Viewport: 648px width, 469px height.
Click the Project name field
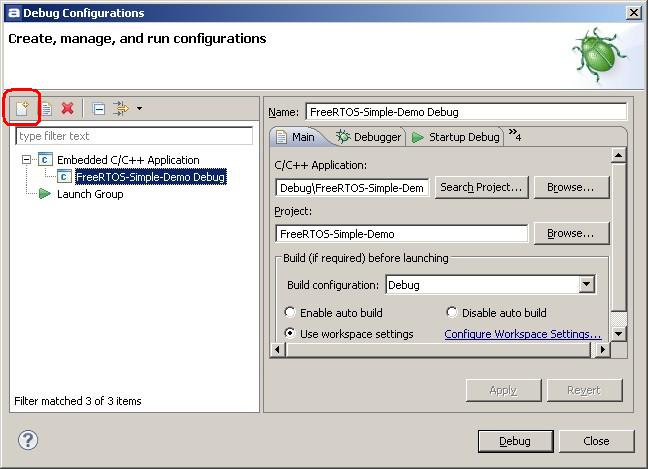(x=402, y=234)
